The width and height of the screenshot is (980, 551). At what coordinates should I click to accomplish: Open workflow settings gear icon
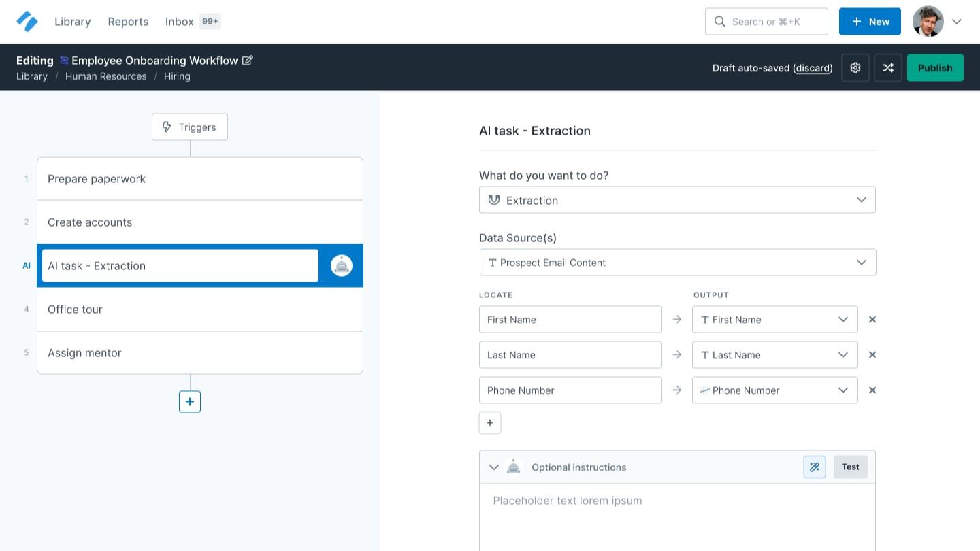(855, 68)
